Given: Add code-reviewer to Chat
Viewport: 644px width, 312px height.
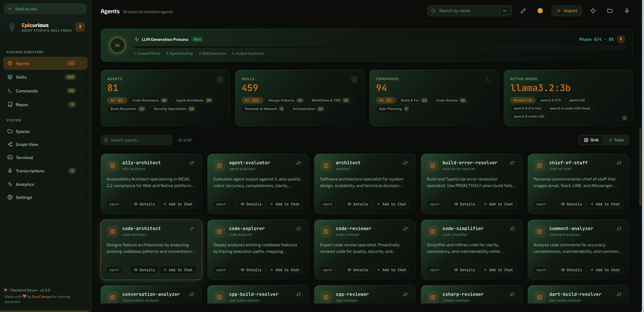Looking at the screenshot, I should coord(391,270).
